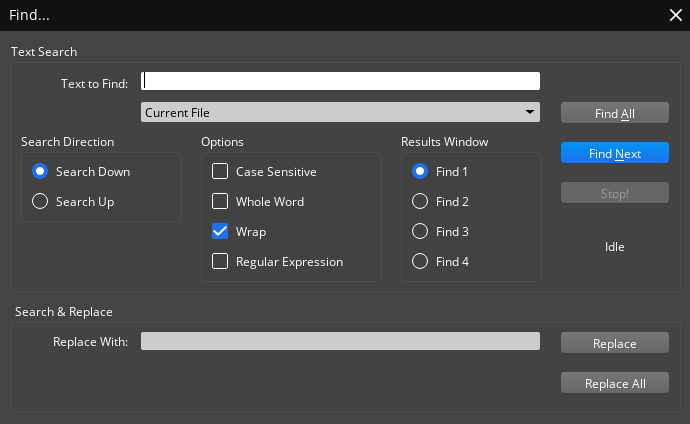Select the Search Down radio option

pyautogui.click(x=41, y=172)
